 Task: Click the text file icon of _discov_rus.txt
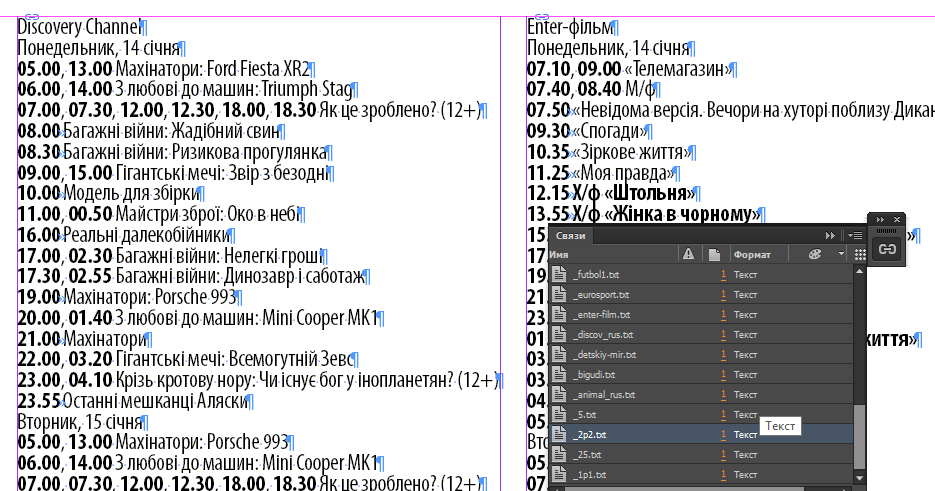pyautogui.click(x=559, y=335)
